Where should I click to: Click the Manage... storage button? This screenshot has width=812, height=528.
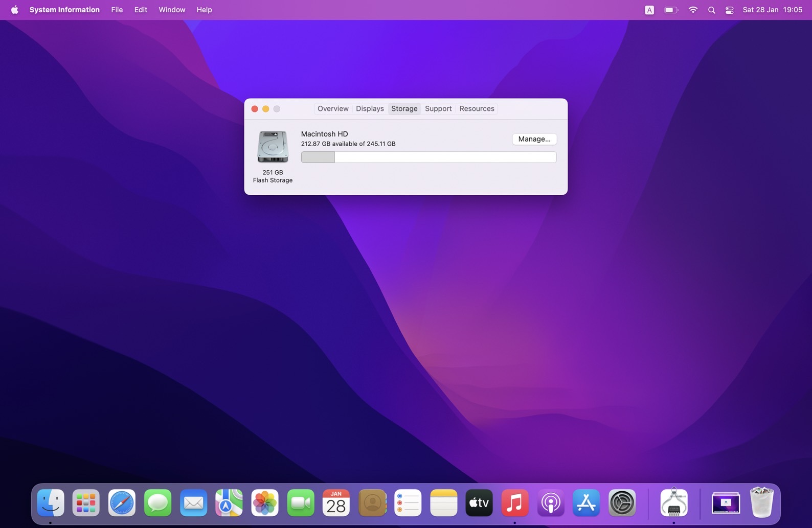coord(534,139)
